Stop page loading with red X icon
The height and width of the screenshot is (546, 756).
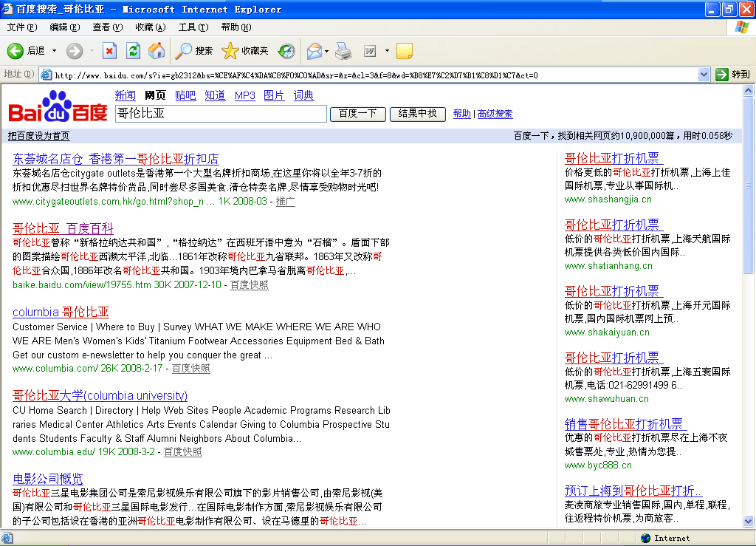(x=109, y=51)
